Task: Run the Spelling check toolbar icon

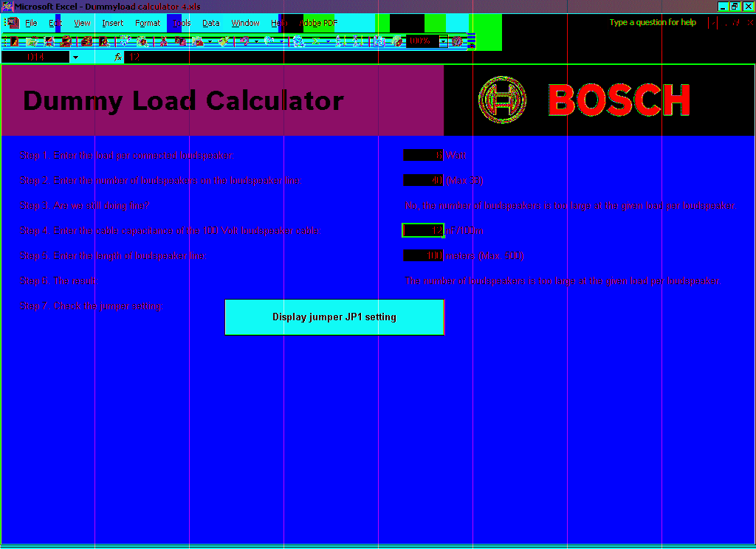Action: [125, 41]
